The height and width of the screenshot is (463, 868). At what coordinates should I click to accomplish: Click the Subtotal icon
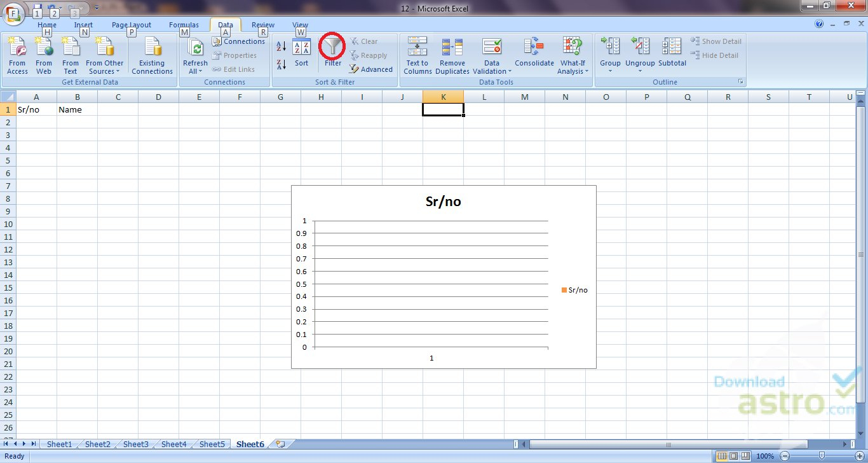[672, 47]
